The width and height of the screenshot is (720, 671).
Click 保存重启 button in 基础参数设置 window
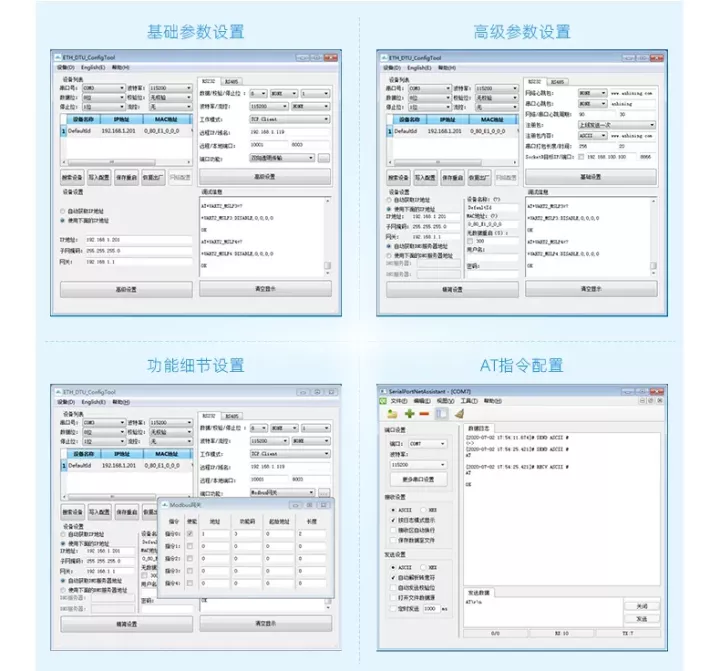tap(126, 177)
